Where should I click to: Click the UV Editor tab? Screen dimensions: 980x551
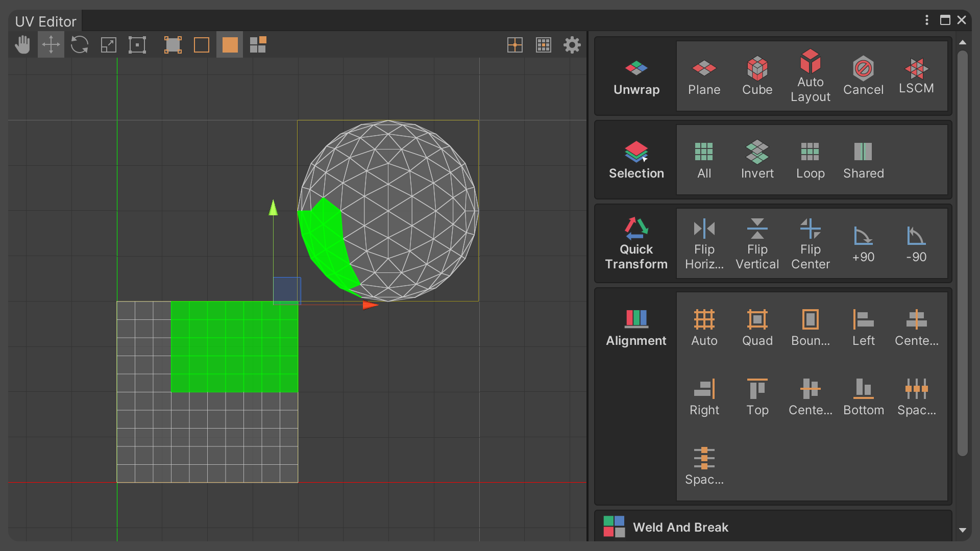tap(45, 21)
